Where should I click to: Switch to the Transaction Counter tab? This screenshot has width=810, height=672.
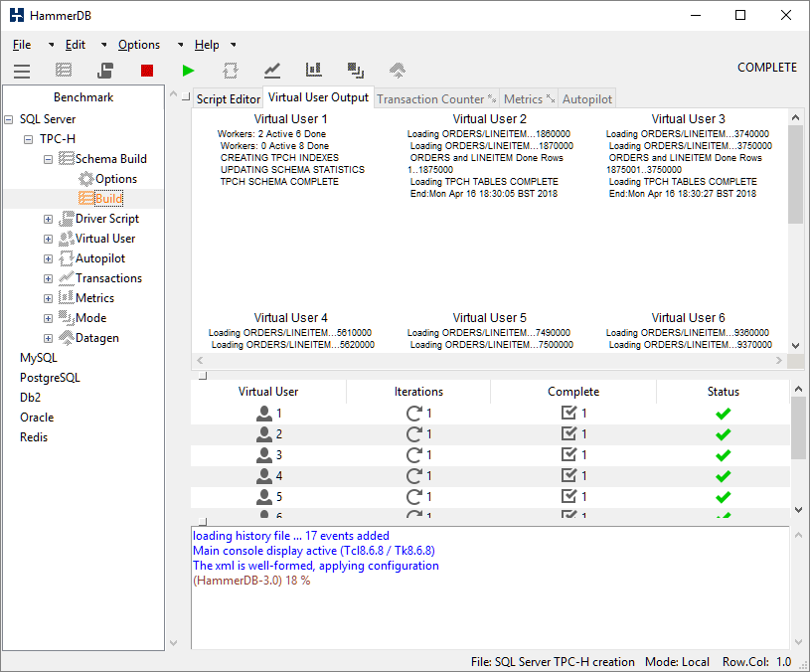(436, 99)
